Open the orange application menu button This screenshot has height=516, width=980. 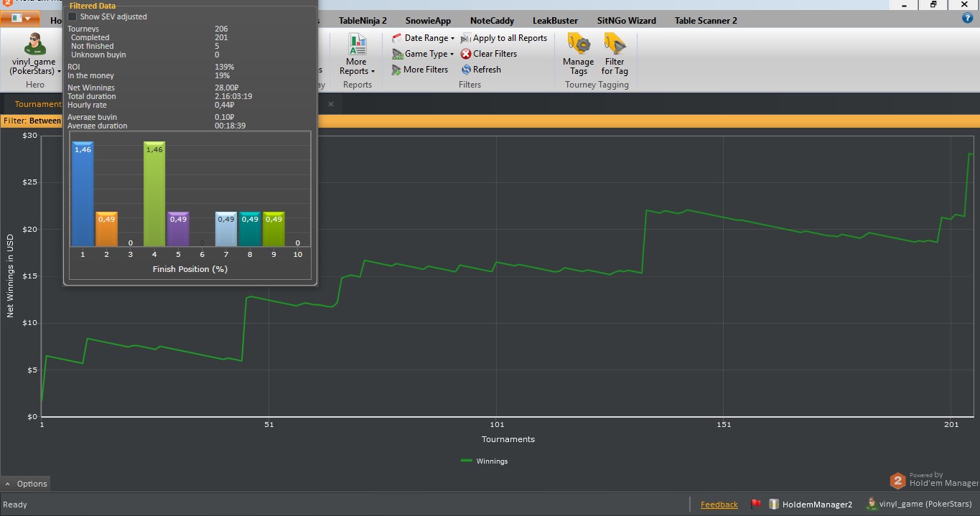coord(20,18)
